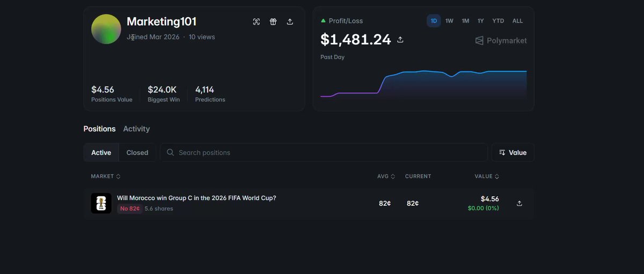The height and width of the screenshot is (274, 644).
Task: Click the gift icon in profile header
Action: (x=273, y=21)
